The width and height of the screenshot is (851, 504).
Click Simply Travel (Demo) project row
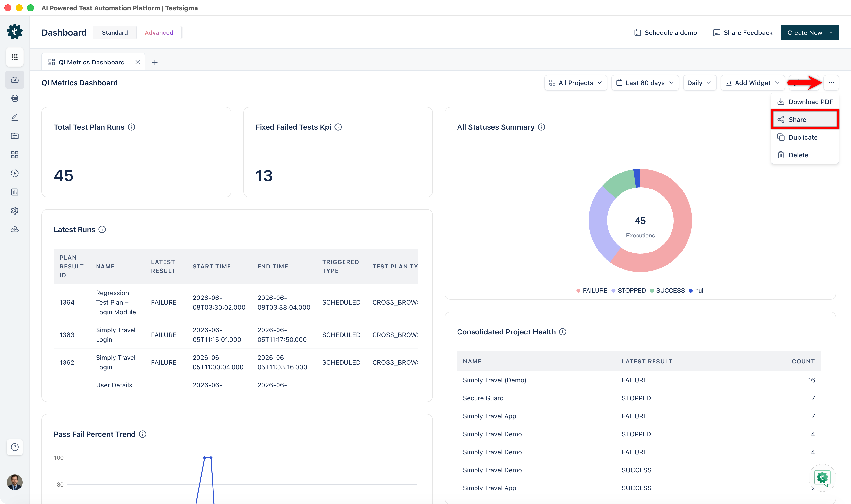coord(639,380)
